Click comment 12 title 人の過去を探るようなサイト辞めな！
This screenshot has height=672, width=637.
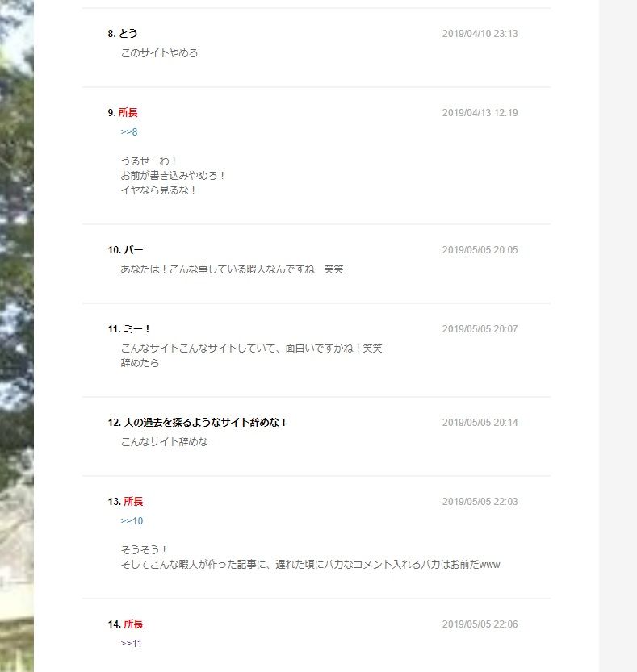(x=205, y=423)
